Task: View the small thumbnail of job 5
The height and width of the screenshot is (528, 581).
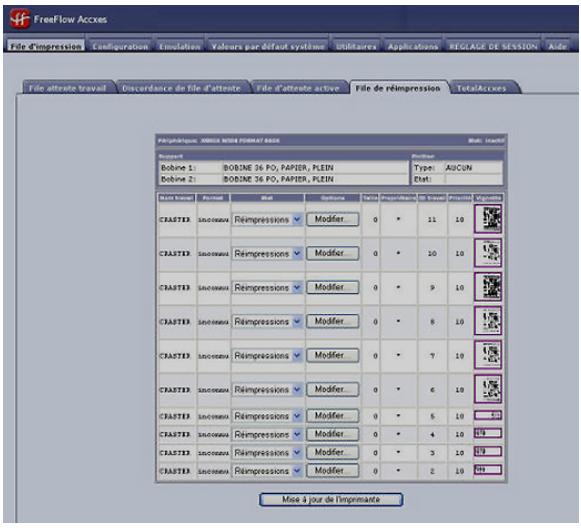Action: 488,415
